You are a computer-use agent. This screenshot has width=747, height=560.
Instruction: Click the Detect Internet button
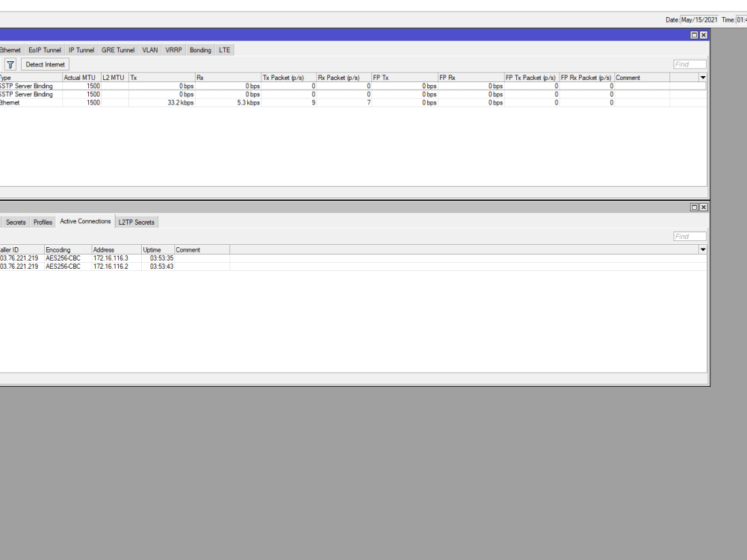tap(44, 64)
